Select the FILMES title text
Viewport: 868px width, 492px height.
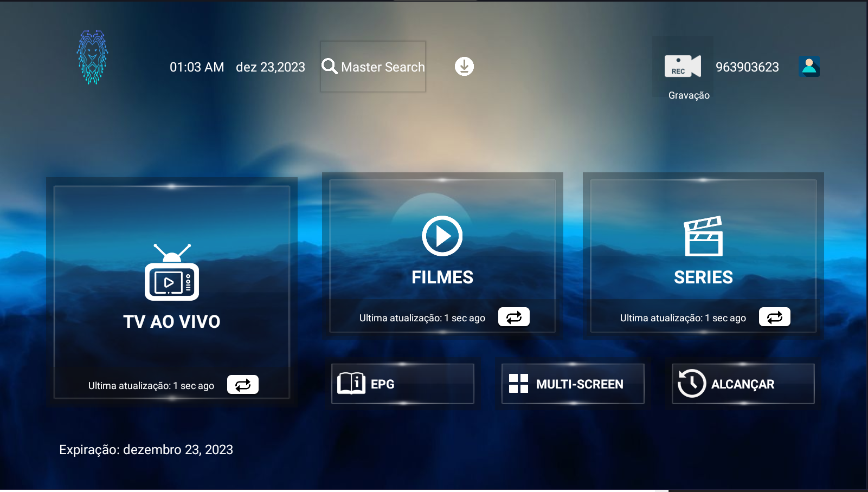tap(442, 277)
